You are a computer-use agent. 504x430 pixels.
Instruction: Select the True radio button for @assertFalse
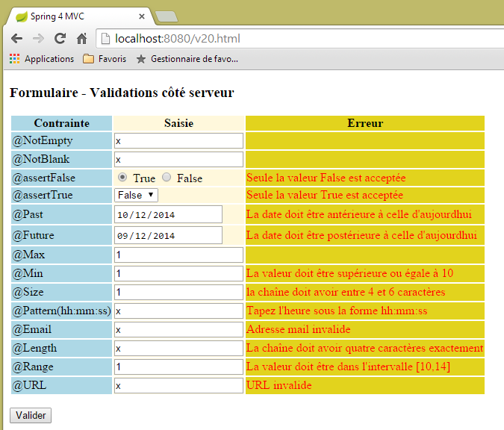coord(123,178)
